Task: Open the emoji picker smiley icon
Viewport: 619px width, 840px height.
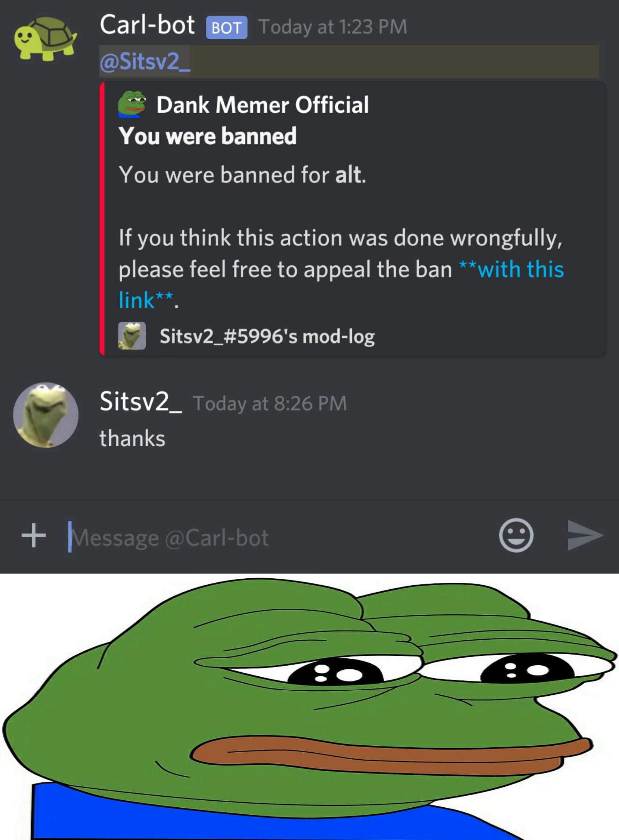Action: 516,535
